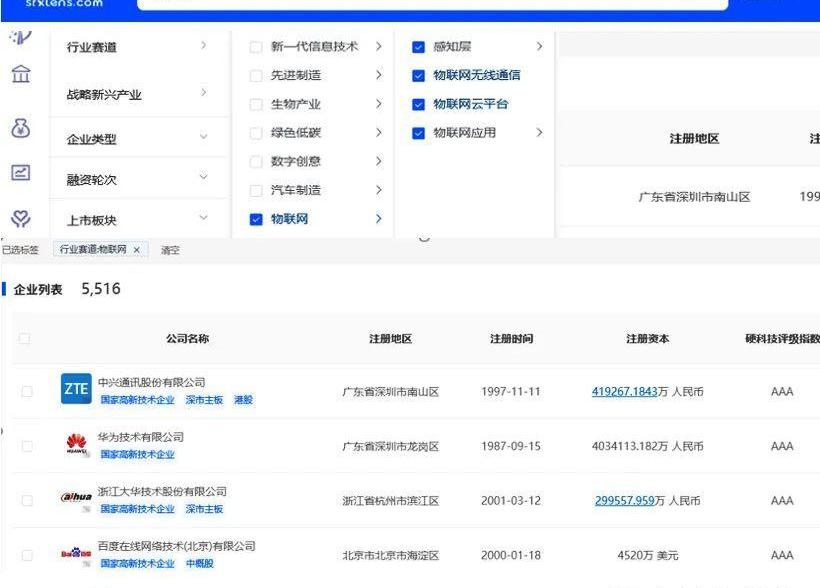
Task: Click the srxlens.com site logo
Action: pos(64,4)
